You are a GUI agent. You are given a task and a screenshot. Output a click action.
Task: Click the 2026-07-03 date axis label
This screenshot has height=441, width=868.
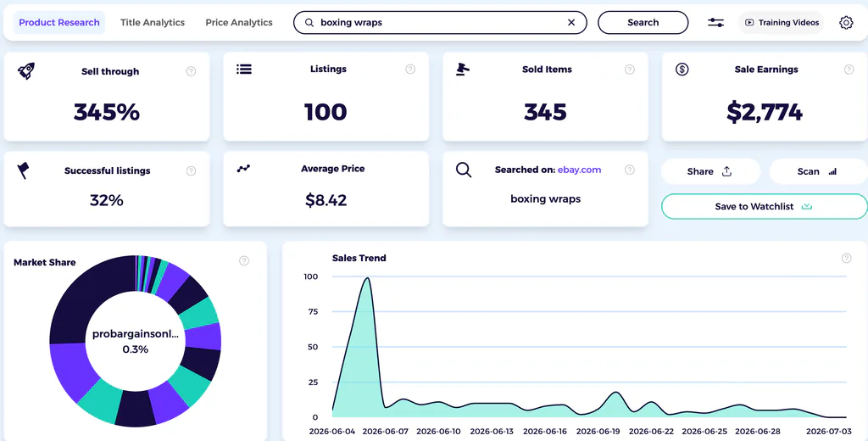(829, 432)
